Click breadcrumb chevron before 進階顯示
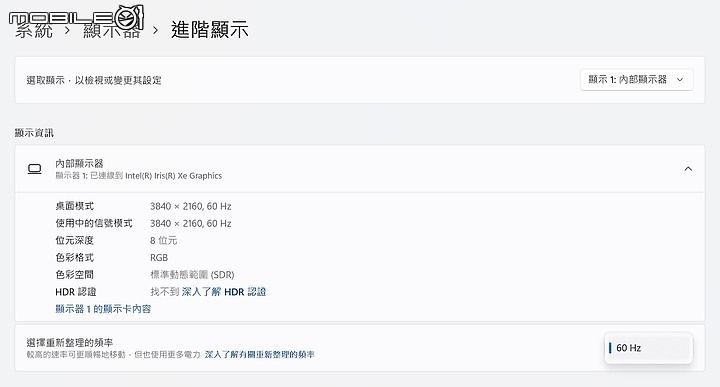720x387 pixels. point(156,31)
